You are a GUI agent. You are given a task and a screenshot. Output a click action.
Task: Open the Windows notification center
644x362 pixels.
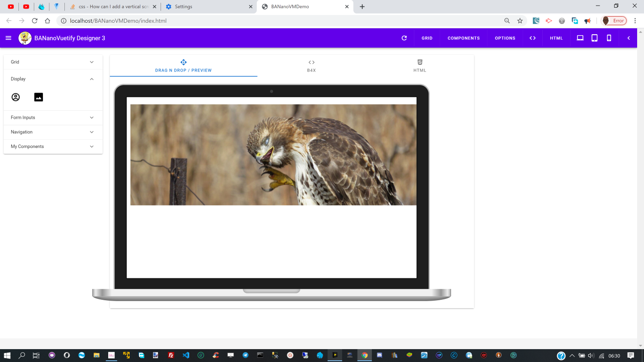click(631, 356)
